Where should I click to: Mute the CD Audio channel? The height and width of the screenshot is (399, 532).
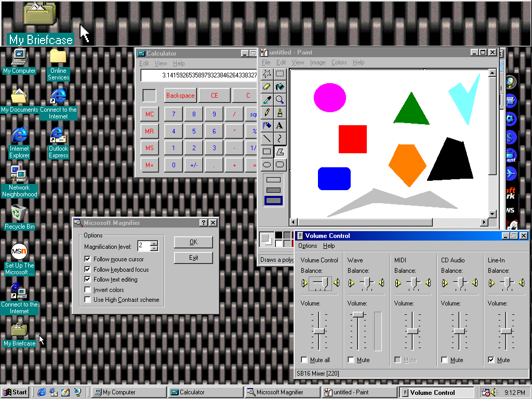click(445, 360)
